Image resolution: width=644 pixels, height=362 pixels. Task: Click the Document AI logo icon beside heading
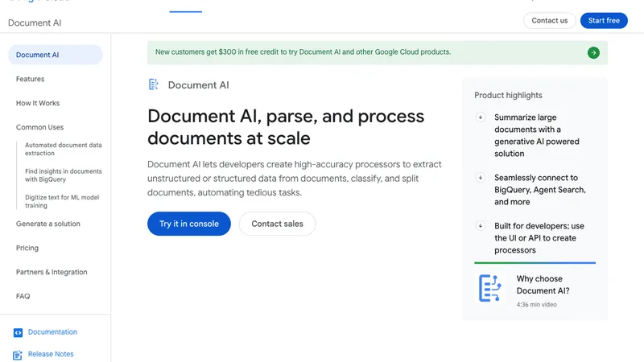click(153, 84)
